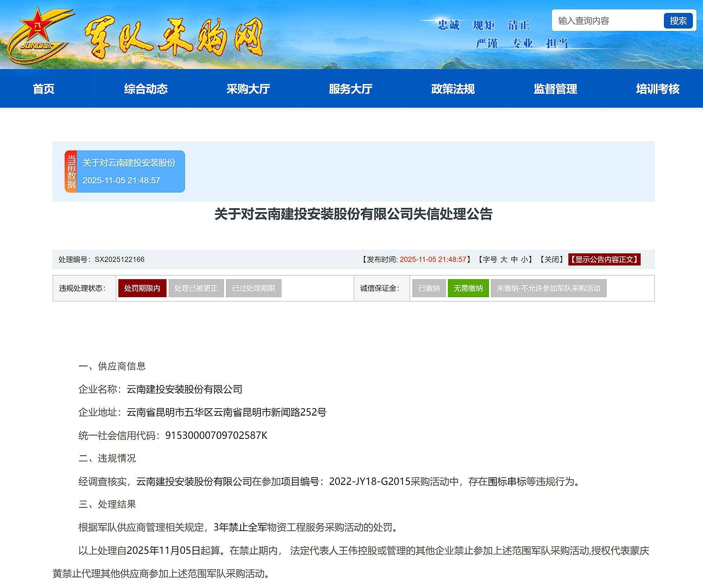Open the 监督管理 section
703x588 pixels.
tap(554, 90)
